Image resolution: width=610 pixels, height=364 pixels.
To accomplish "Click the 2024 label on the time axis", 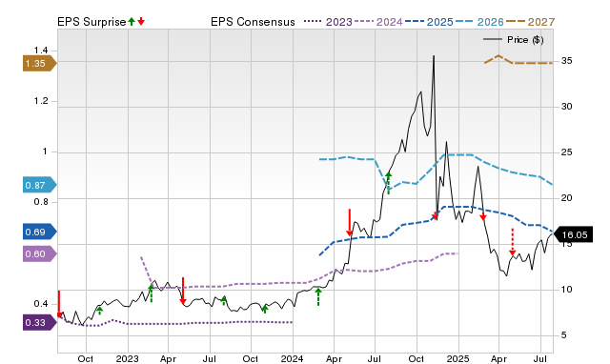I will click(293, 358).
